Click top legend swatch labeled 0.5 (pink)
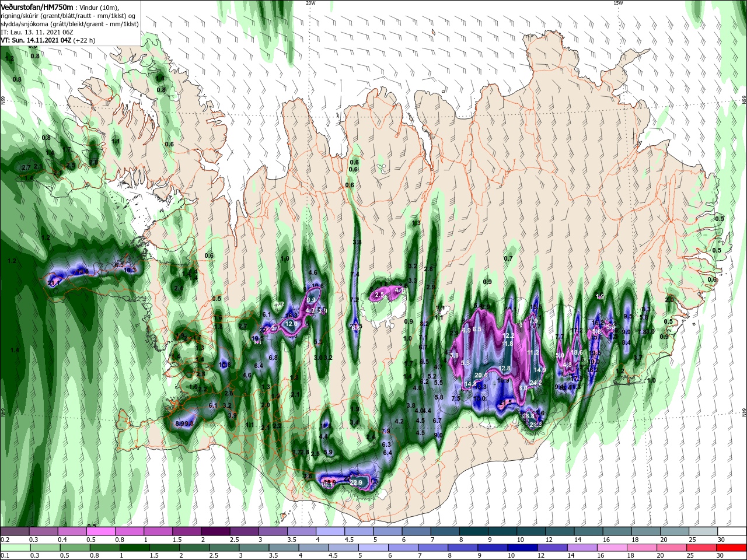 tap(100, 531)
